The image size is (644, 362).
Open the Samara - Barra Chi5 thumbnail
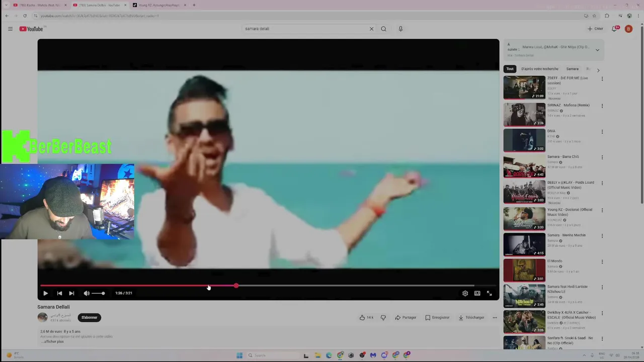click(x=524, y=166)
